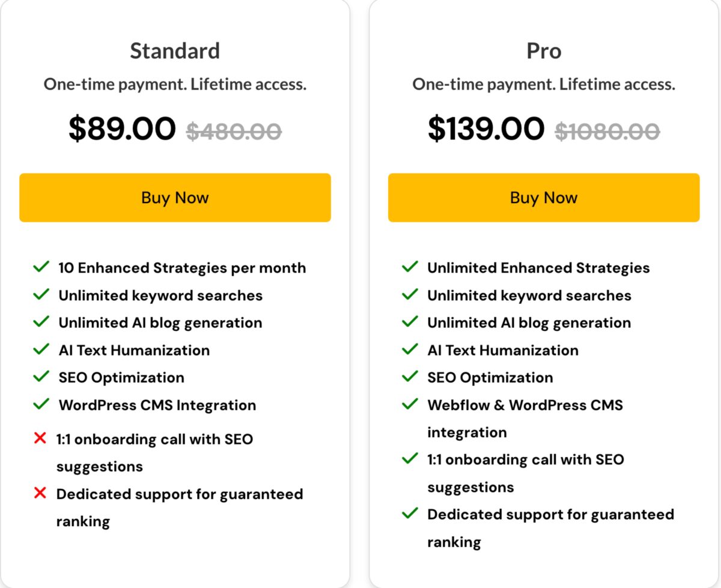
Task: Click the struck-through $480.00 original price
Action: [234, 130]
